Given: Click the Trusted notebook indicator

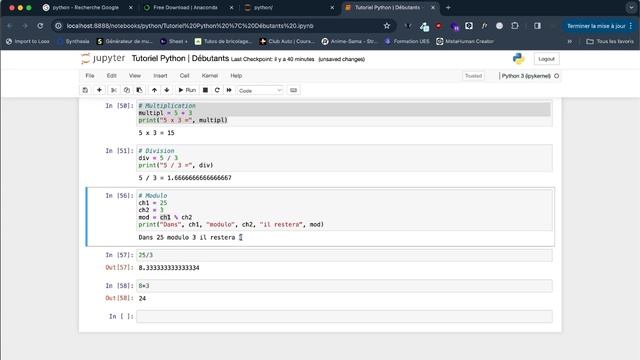Looking at the screenshot, I should point(473,76).
